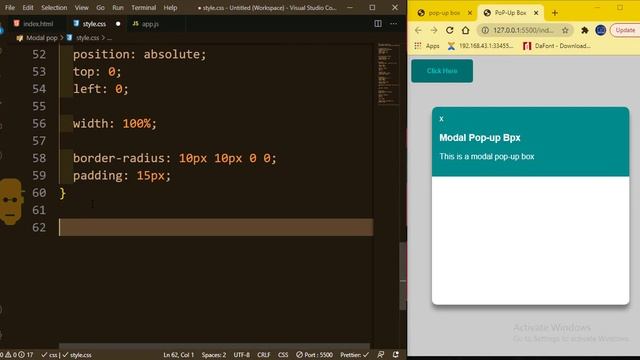Split the editor to the right
The height and width of the screenshot is (360, 640).
(378, 24)
